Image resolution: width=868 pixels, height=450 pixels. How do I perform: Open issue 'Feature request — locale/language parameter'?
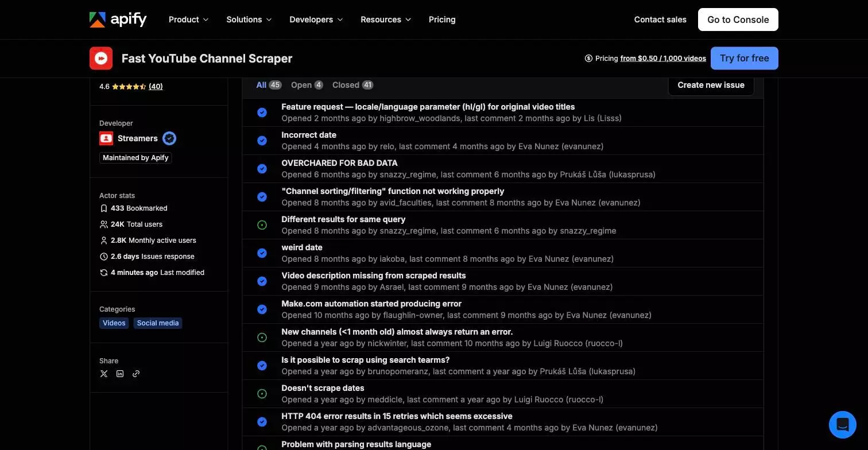pos(428,107)
